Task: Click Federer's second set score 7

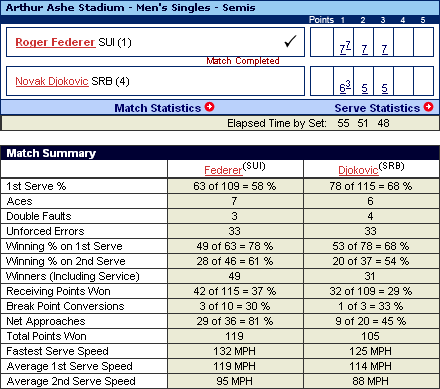Action: click(x=365, y=50)
